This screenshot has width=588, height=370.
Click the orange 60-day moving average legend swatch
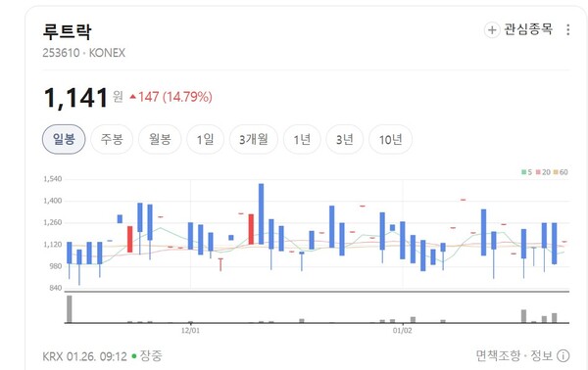pyautogui.click(x=556, y=172)
